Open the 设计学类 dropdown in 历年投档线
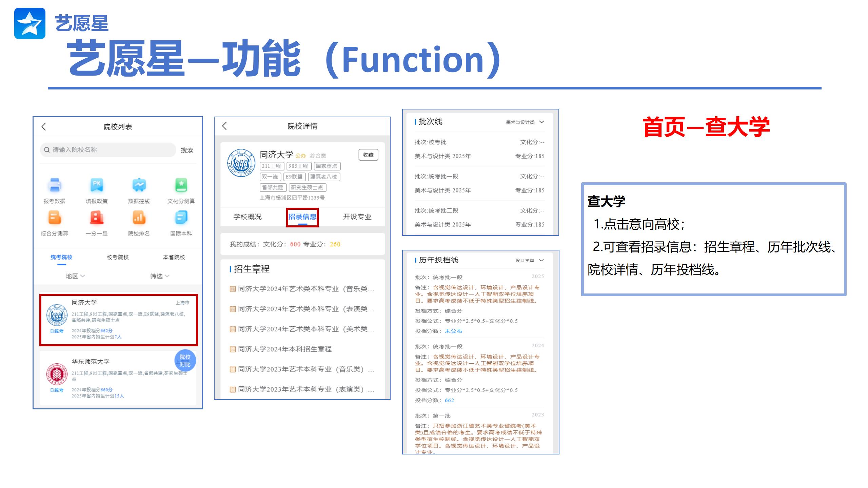Image resolution: width=868 pixels, height=488 pixels. pos(529,260)
